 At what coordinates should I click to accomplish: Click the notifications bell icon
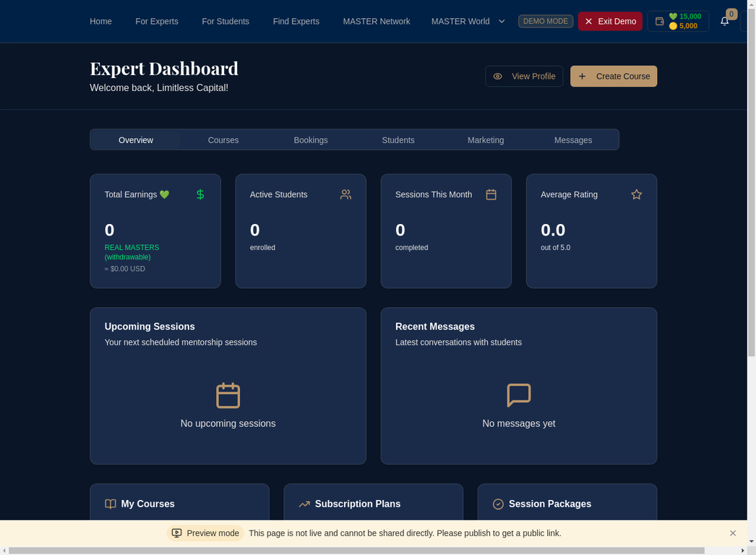tap(724, 21)
